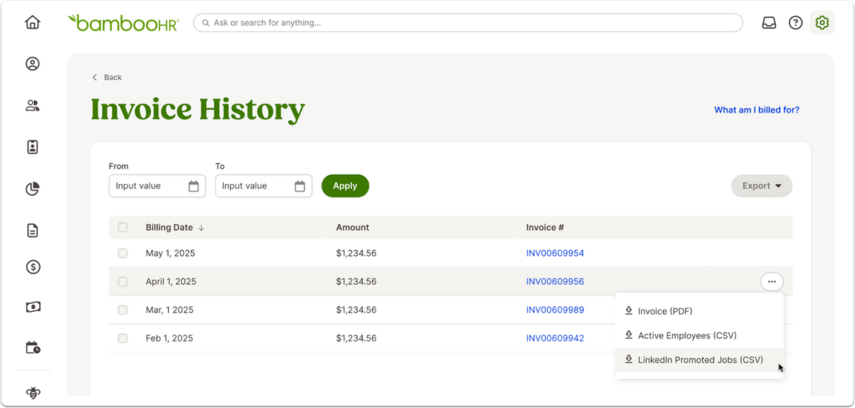The width and height of the screenshot is (855, 408).
Task: Click the 'April 1, 2025' billing date
Action: (171, 281)
